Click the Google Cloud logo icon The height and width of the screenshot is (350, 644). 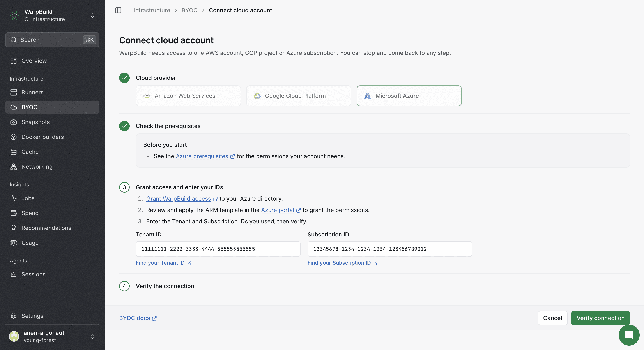point(257,96)
